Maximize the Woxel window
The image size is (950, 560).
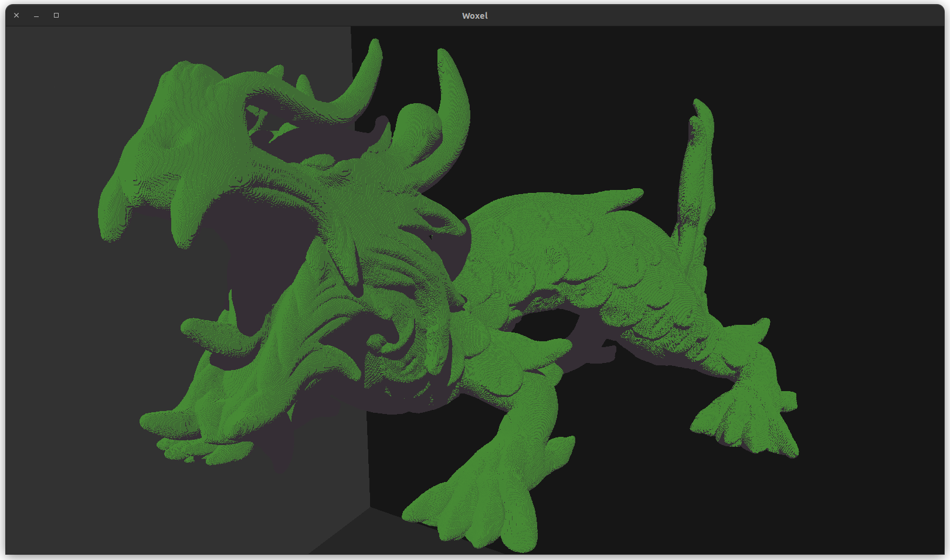pos(56,15)
